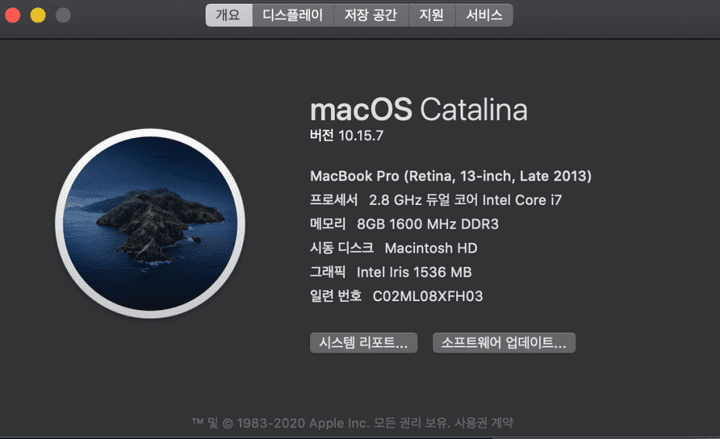This screenshot has width=720, height=439.
Task: Click the 8GB 1600 MHz DDR3 value
Action: coord(428,224)
